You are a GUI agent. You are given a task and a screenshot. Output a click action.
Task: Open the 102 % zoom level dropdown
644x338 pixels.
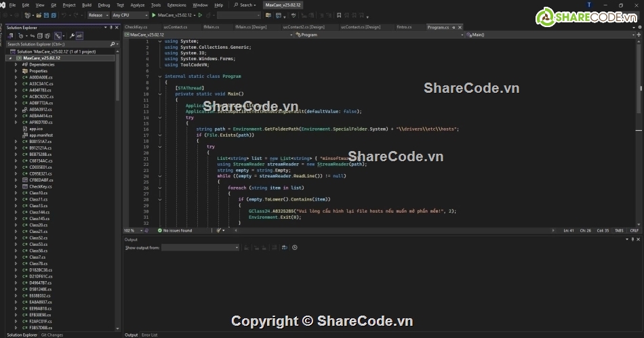pyautogui.click(x=134, y=230)
